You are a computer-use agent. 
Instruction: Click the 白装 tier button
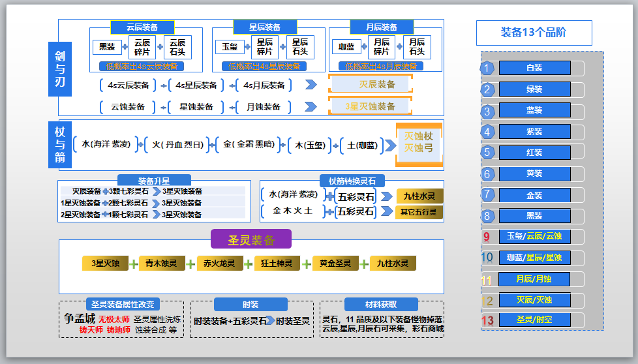point(534,68)
